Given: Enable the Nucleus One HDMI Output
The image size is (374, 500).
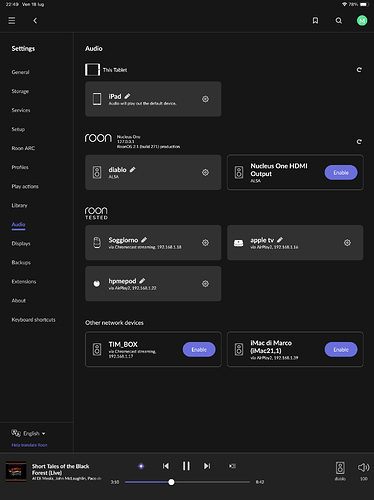Looking at the screenshot, I should [341, 173].
